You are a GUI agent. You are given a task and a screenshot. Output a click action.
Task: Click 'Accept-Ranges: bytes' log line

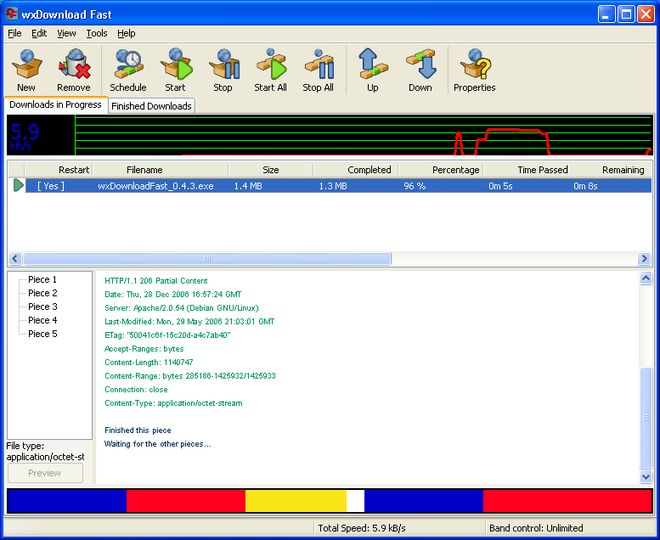pos(144,348)
